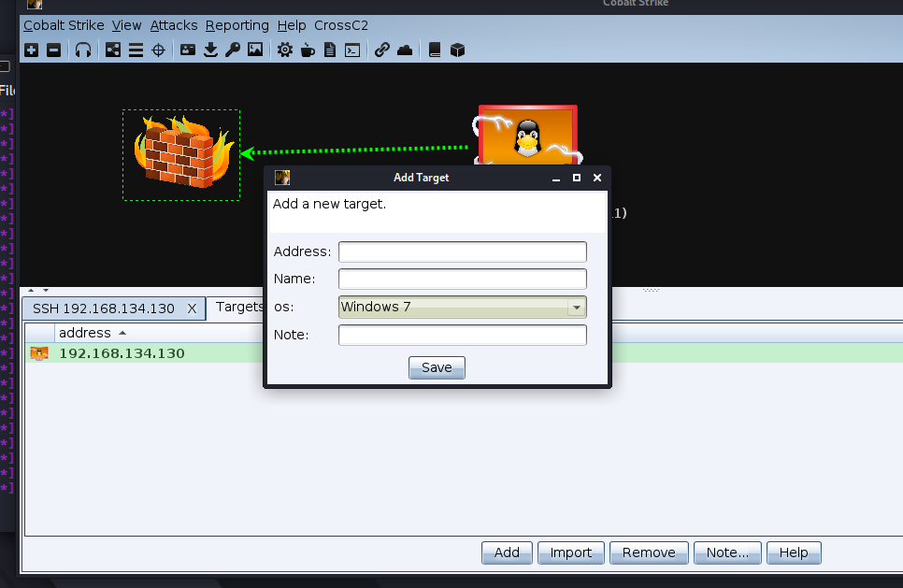Screen dimensions: 903x588
Task: Click the terminal Scripted Web Delivery icon
Action: point(352,50)
